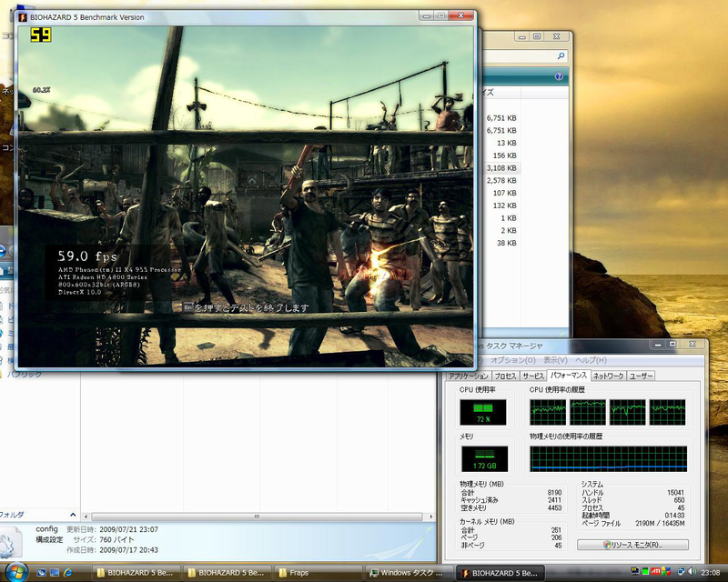The width and height of the screenshot is (728, 582).
Task: Select the 2 KB file row
Action: pyautogui.click(x=501, y=231)
